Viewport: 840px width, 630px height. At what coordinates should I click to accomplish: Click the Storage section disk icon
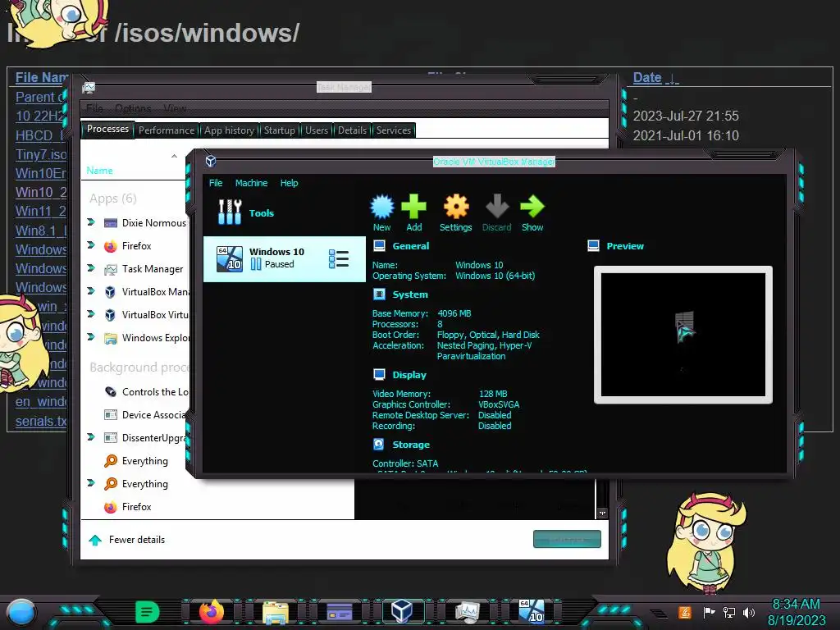coord(379,444)
